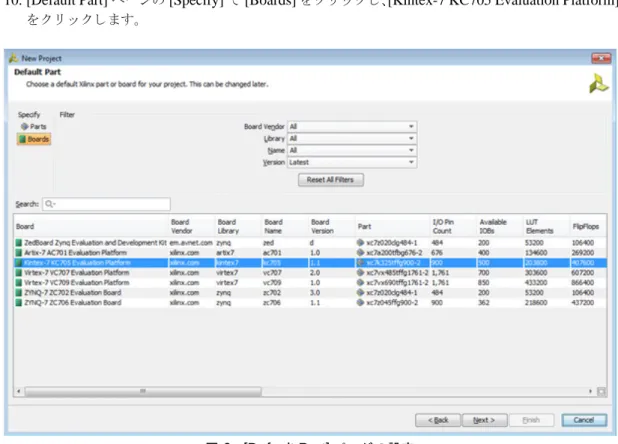Select Virtex-7 VC709 Evaluation Platform row
618x444 pixels.
[x=311, y=282]
